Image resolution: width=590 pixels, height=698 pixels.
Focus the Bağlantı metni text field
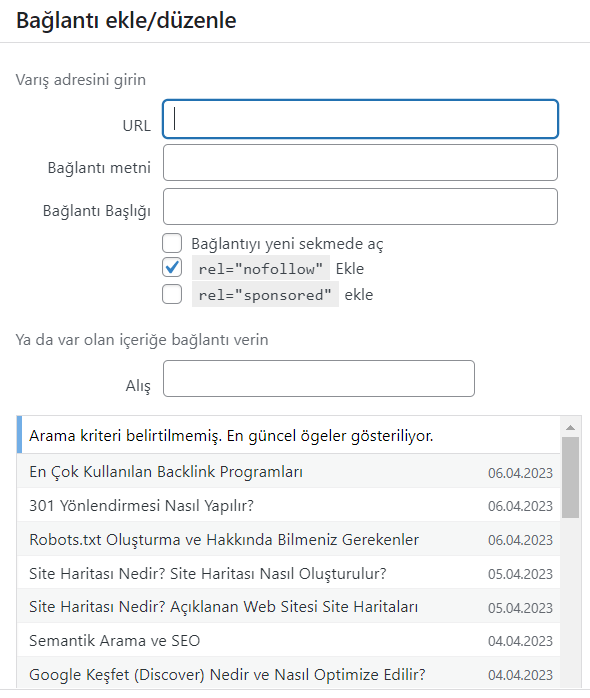tap(360, 162)
